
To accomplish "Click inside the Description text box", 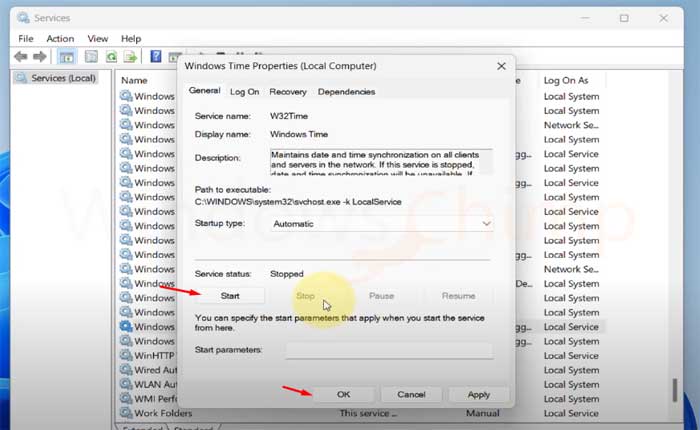I will click(381, 162).
